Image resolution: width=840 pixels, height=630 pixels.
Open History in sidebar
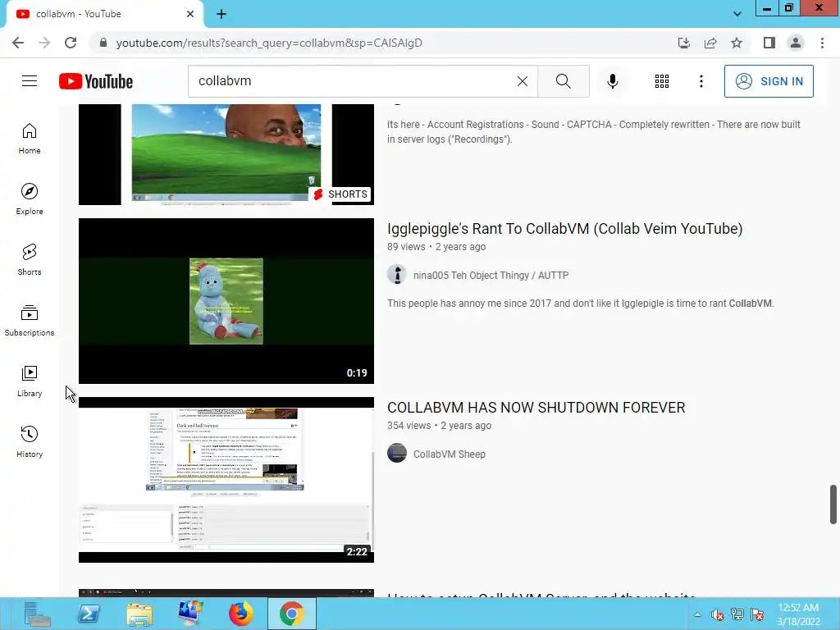pos(30,442)
